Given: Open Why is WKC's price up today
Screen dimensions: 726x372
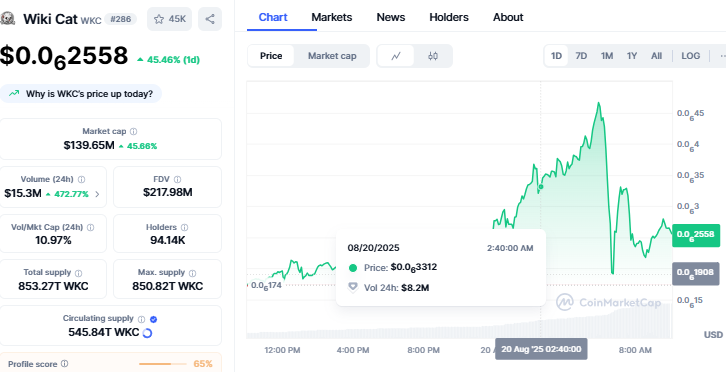Looking at the screenshot, I should 81,94.
